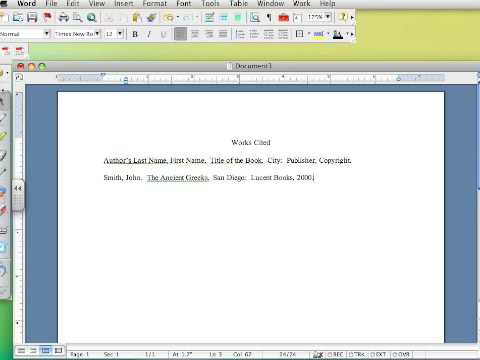
Task: Justify the text with the Justify icon
Action: pyautogui.click(x=223, y=34)
